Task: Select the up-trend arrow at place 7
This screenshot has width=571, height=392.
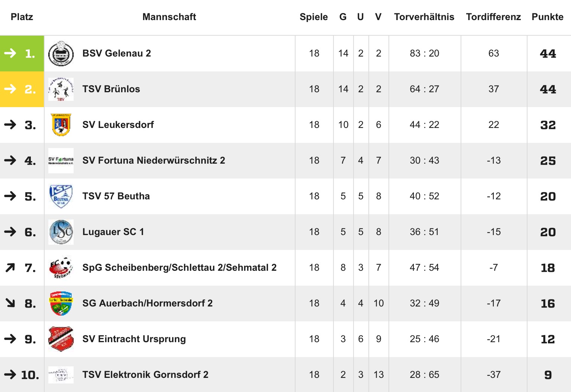Action: pos(10,268)
